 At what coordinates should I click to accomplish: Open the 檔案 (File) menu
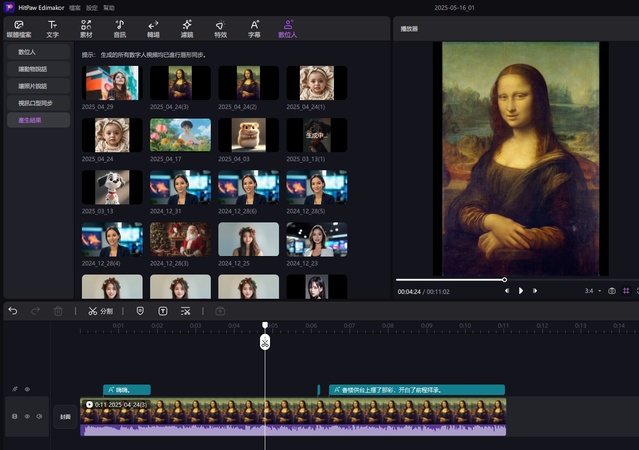74,7
